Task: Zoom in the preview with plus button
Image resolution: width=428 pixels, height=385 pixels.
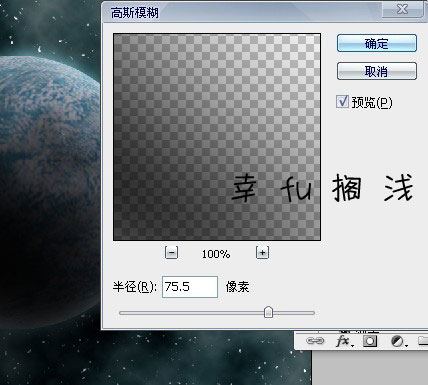Action: [x=262, y=253]
